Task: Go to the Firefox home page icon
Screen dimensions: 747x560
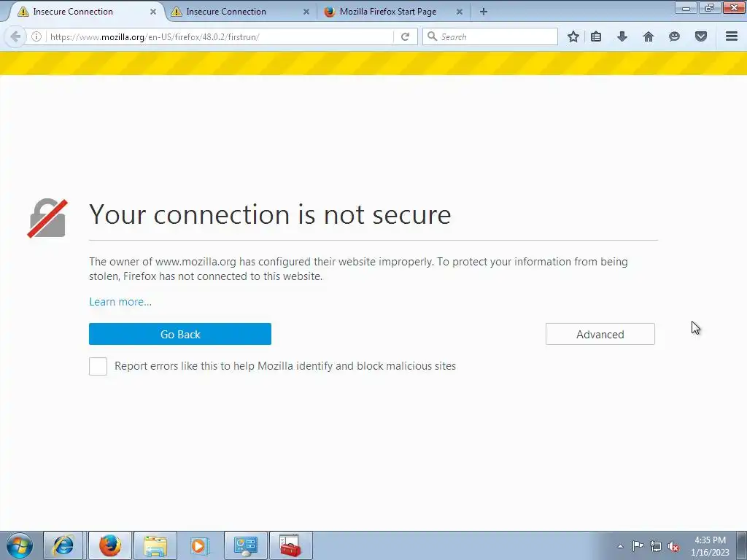Action: tap(649, 36)
